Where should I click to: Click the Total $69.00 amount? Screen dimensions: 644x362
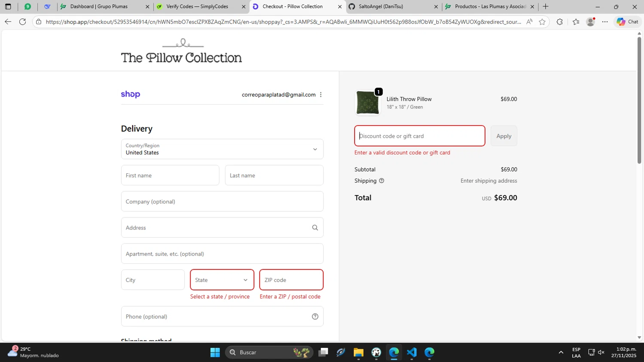505,198
